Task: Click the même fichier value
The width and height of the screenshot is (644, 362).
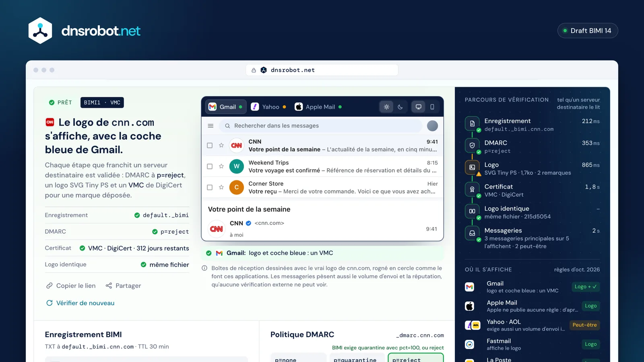Action: pyautogui.click(x=169, y=265)
